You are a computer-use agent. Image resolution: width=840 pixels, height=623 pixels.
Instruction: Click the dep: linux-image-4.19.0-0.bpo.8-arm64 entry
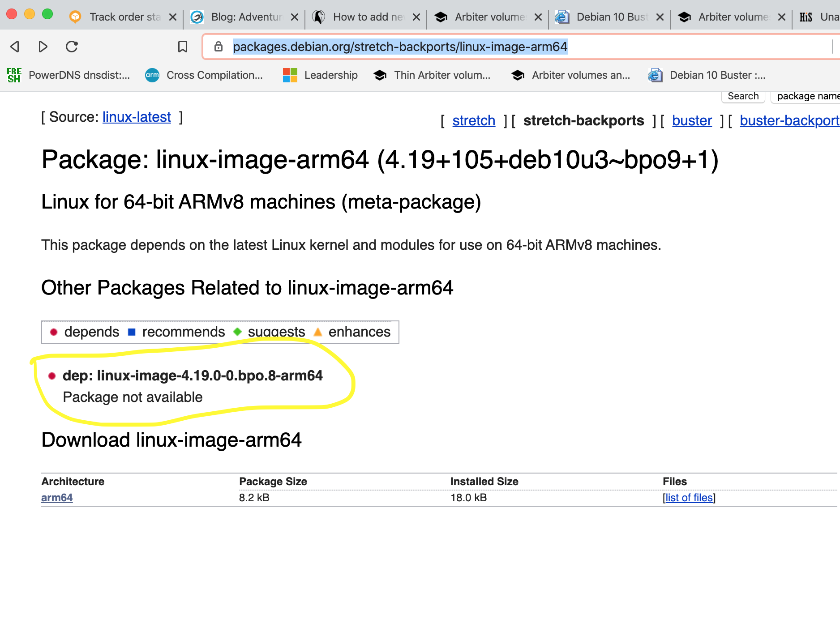point(193,376)
